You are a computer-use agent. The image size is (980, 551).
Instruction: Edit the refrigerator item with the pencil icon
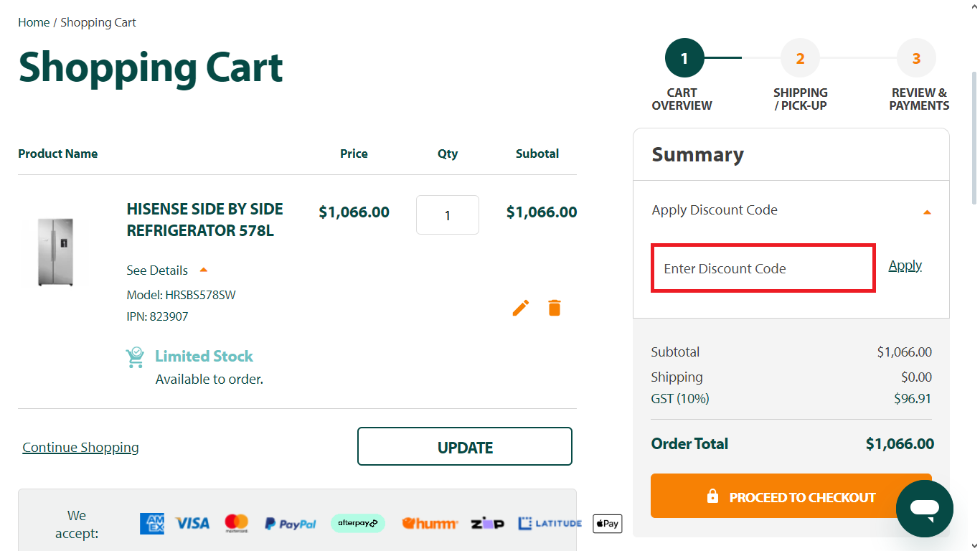(520, 307)
